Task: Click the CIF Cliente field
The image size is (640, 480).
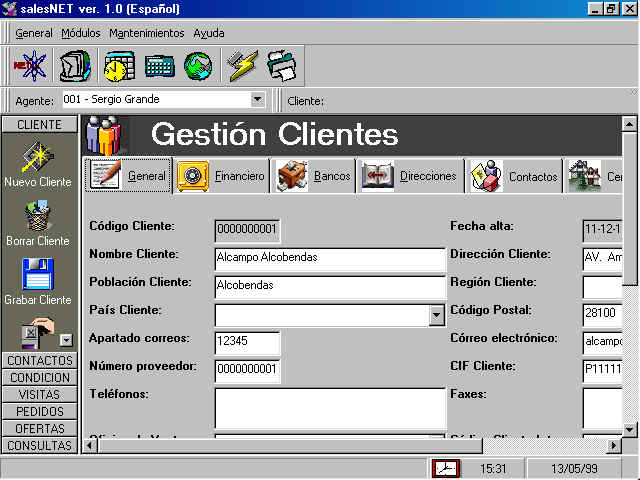Action: (602, 371)
